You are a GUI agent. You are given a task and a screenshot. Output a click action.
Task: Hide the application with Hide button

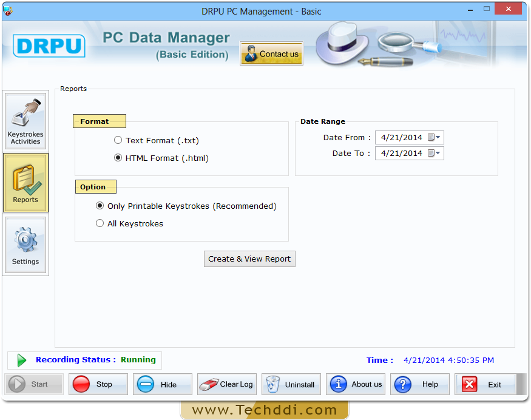[x=163, y=384]
